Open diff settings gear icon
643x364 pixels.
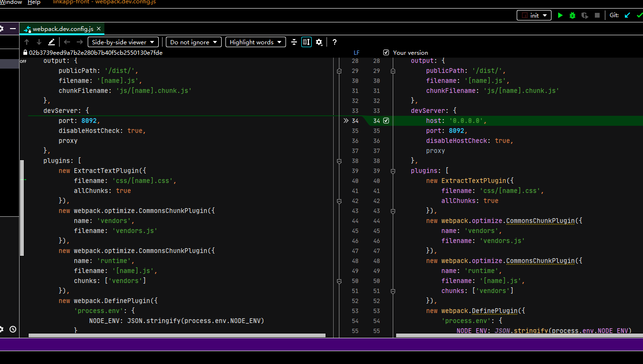[x=319, y=42]
